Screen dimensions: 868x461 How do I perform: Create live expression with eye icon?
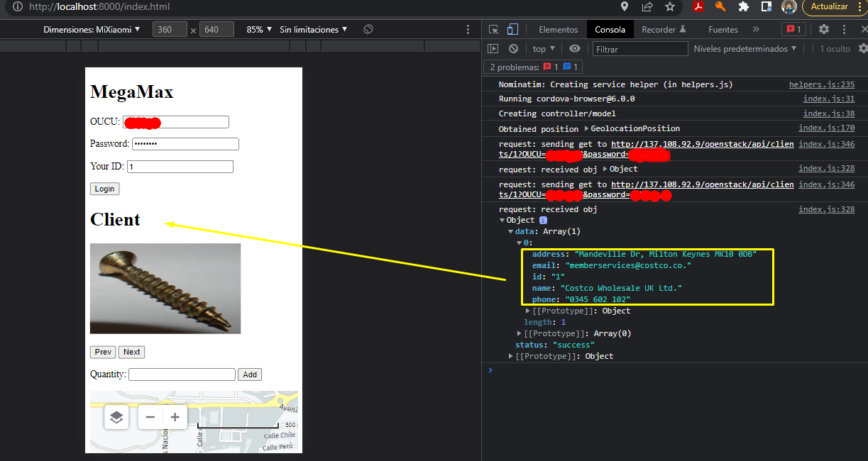575,49
